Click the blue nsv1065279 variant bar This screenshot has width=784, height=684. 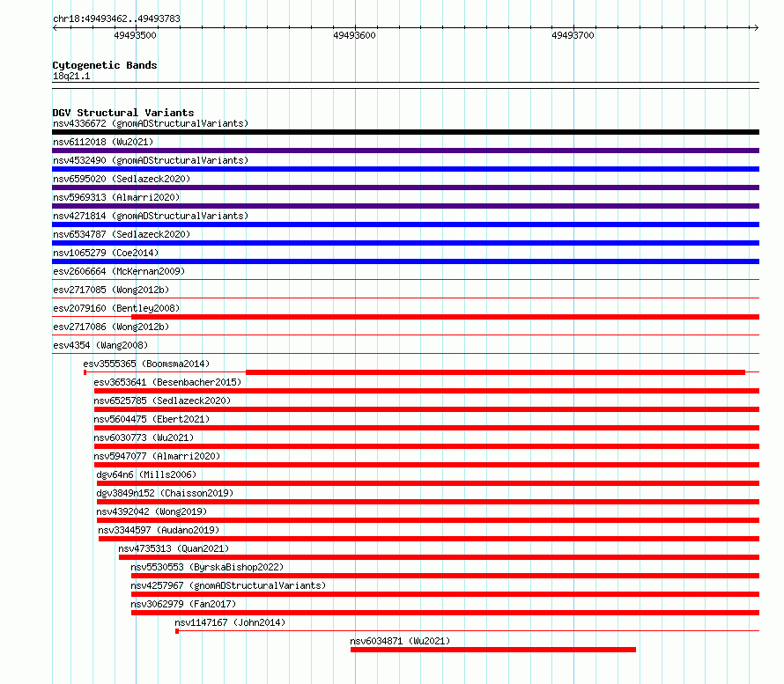405,261
